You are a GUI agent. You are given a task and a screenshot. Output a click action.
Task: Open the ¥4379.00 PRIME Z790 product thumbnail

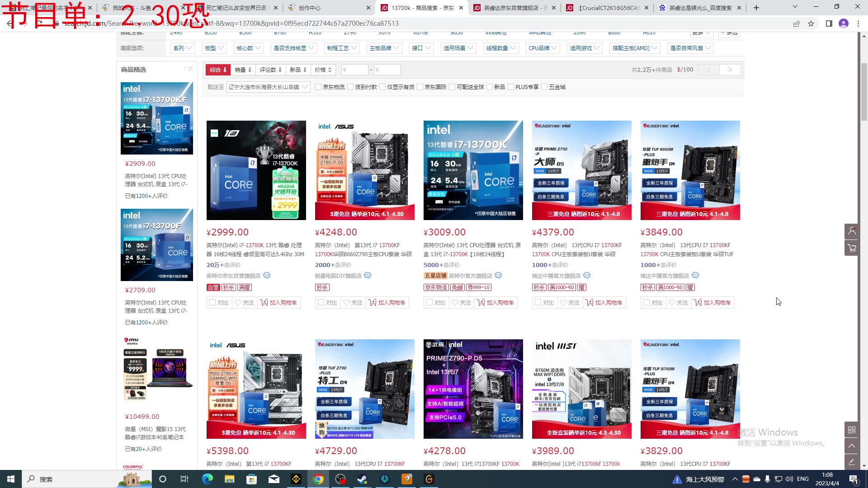point(581,170)
